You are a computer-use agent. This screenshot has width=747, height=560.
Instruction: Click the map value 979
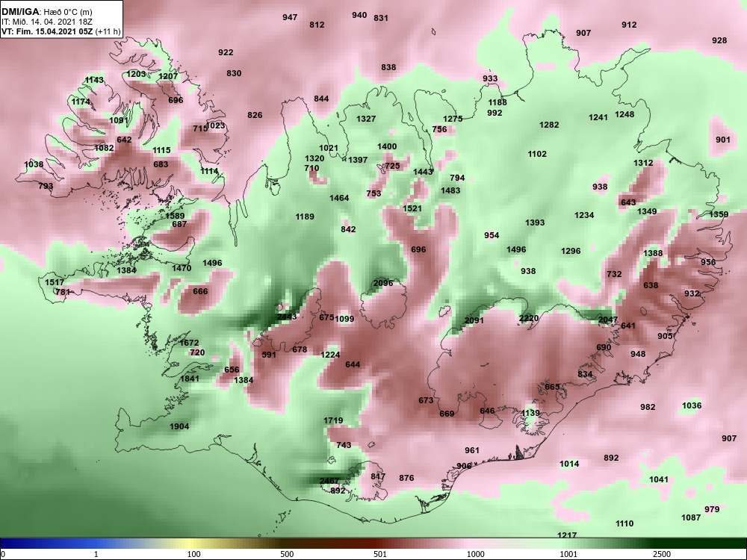(x=712, y=509)
